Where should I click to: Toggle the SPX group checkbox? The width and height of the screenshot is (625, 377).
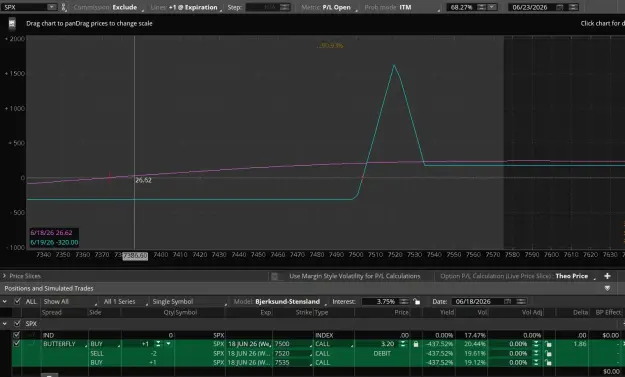pyautogui.click(x=17, y=324)
